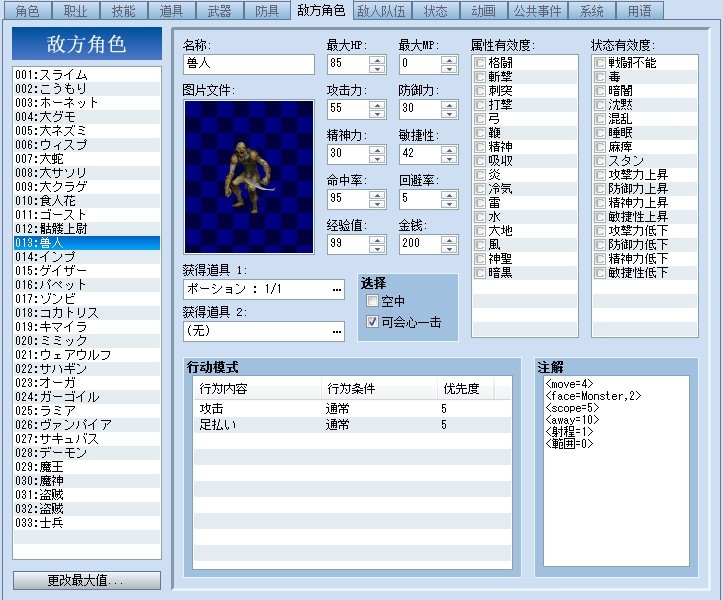Viewport: 723px width, 600px height.
Task: Increase 经验值 with up arrow
Action: 377,240
